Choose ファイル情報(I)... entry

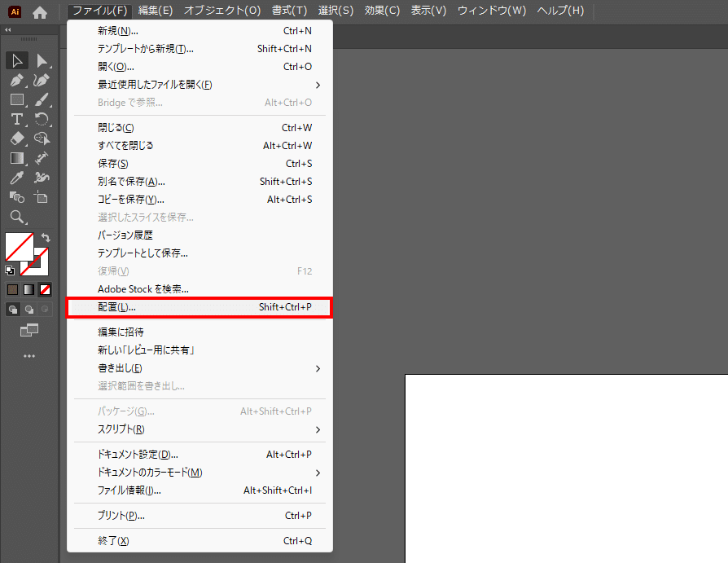coord(200,490)
